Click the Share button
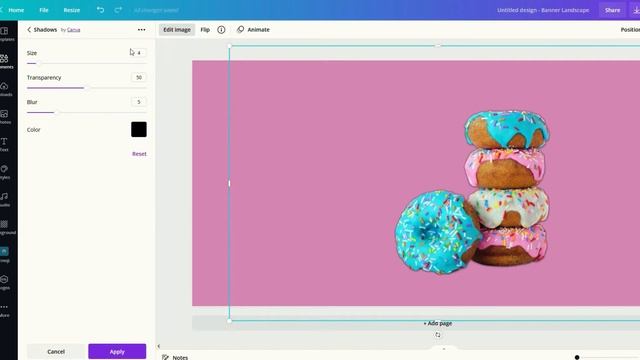This screenshot has width=640, height=360. (612, 10)
